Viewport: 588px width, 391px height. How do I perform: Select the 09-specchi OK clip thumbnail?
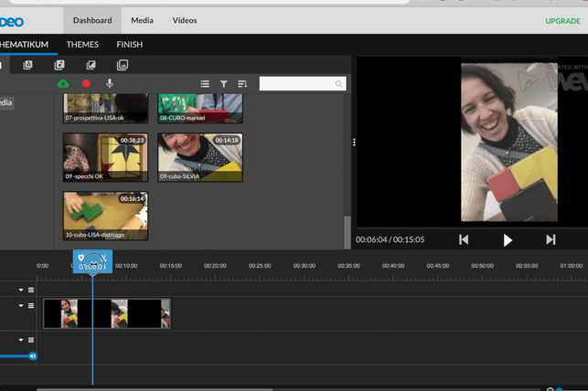(105, 157)
